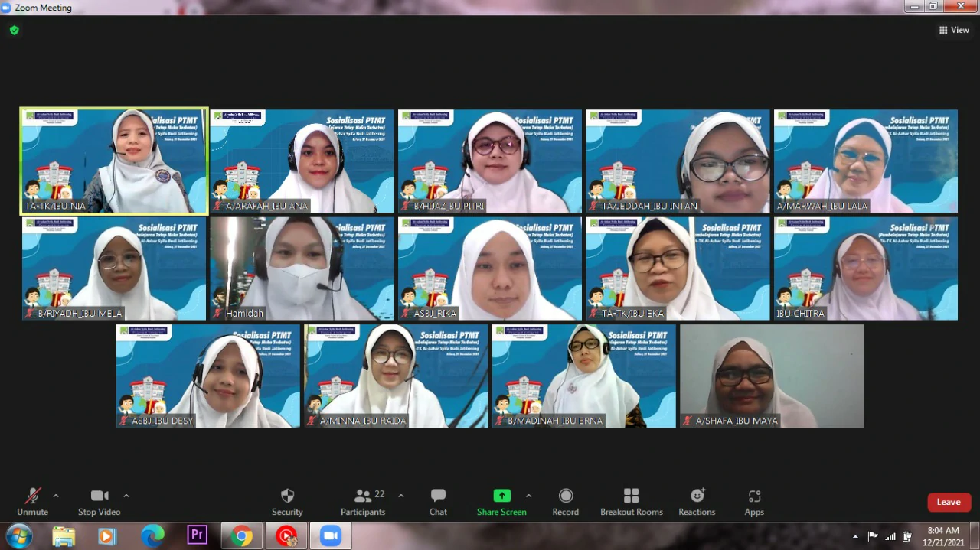This screenshot has width=980, height=550.
Task: Stop the camera video
Action: point(99,501)
